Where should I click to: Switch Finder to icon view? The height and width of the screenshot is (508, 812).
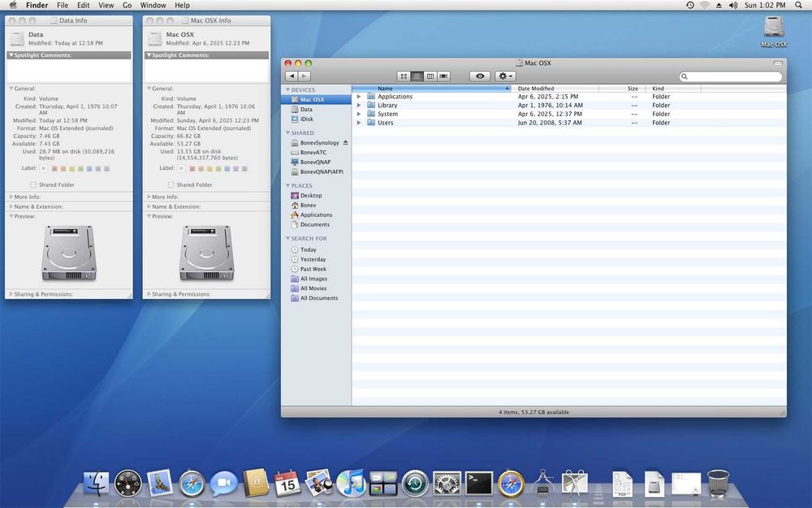tap(404, 76)
